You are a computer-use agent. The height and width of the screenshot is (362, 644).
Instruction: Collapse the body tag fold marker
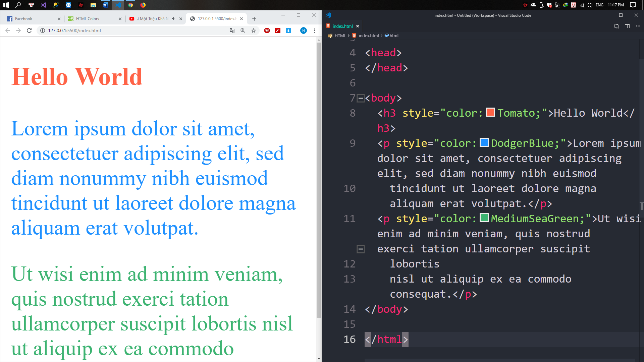pos(361,98)
